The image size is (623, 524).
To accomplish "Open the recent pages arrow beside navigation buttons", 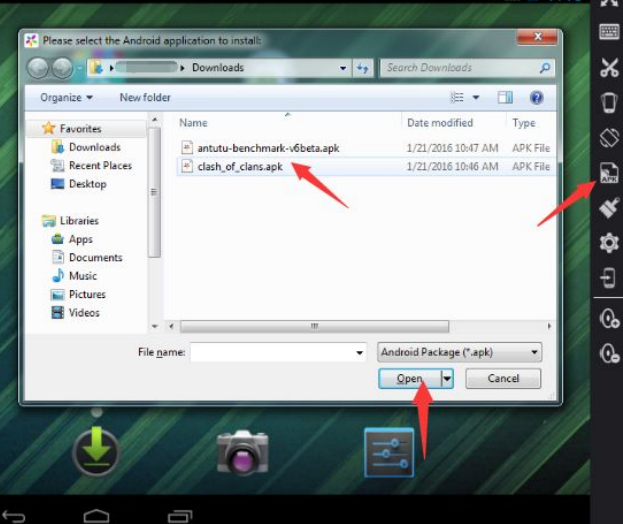I will click(80, 68).
